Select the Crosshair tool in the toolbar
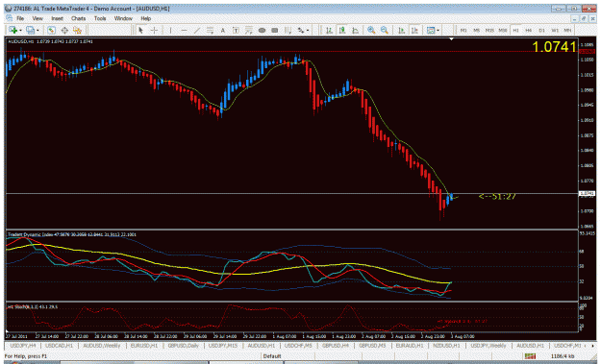 click(154, 30)
